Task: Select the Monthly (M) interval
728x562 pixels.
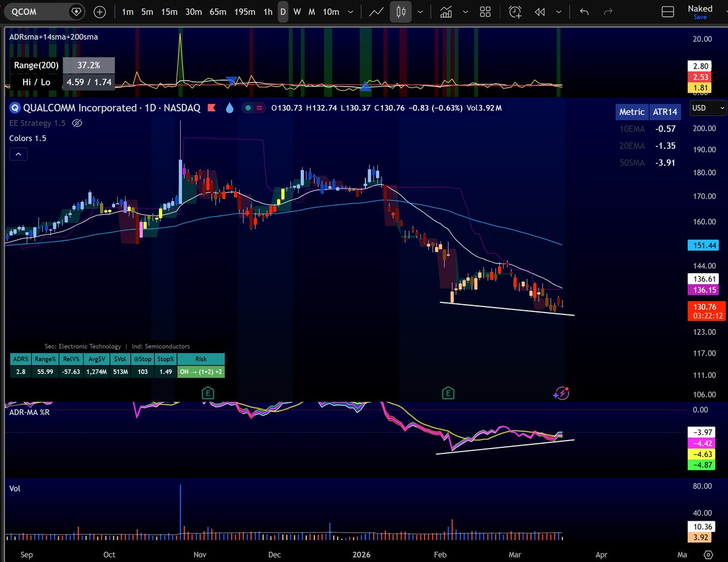Action: click(311, 12)
